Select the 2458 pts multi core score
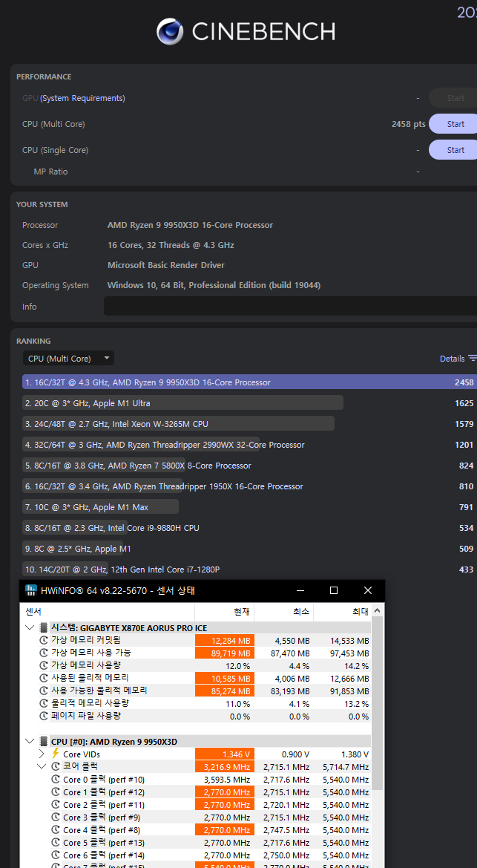Viewport: 477px width, 868px height. click(409, 124)
